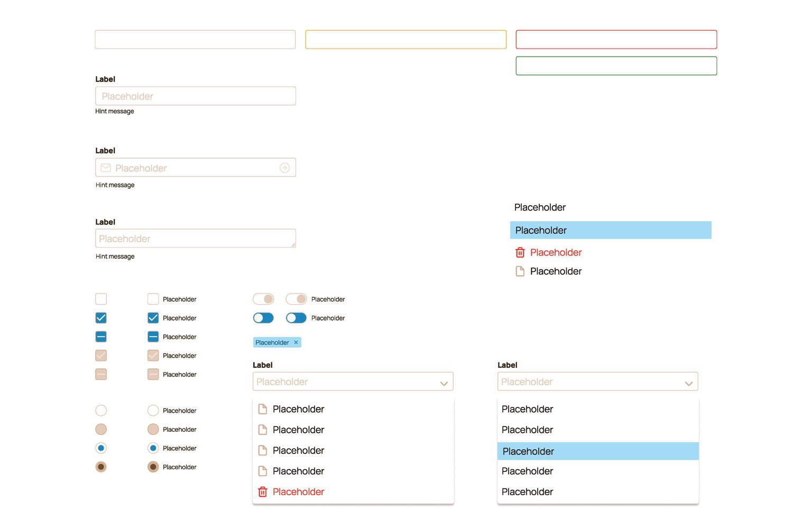Check the empty standalone checkbox without a label
The height and width of the screenshot is (510, 812).
point(101,299)
